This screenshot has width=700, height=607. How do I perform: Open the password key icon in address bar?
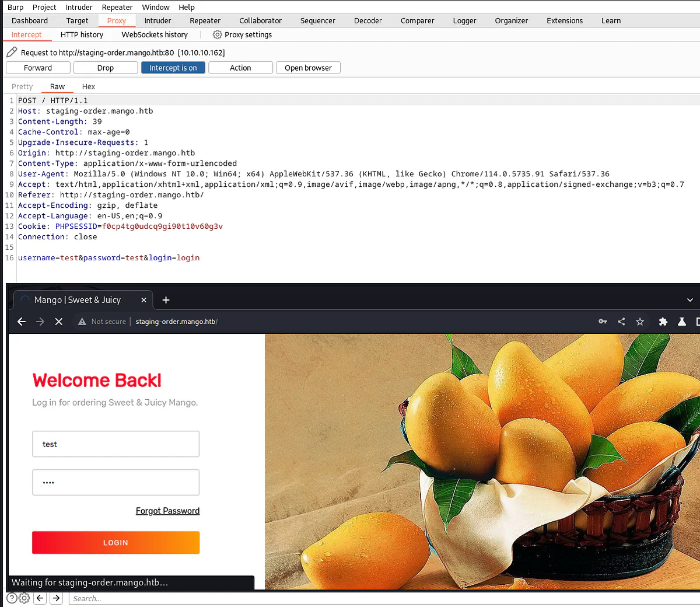pyautogui.click(x=603, y=322)
